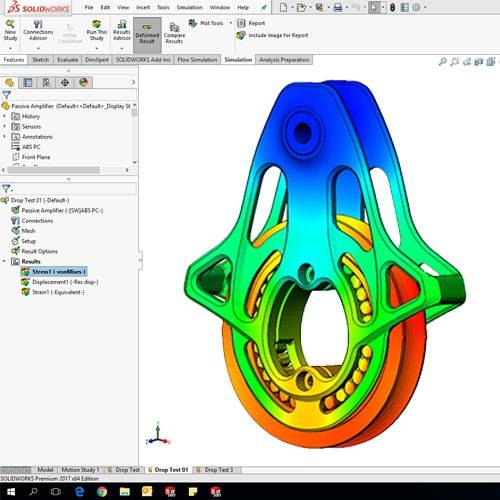The image size is (500, 500).
Task: Click the New Study icon
Action: 10,31
